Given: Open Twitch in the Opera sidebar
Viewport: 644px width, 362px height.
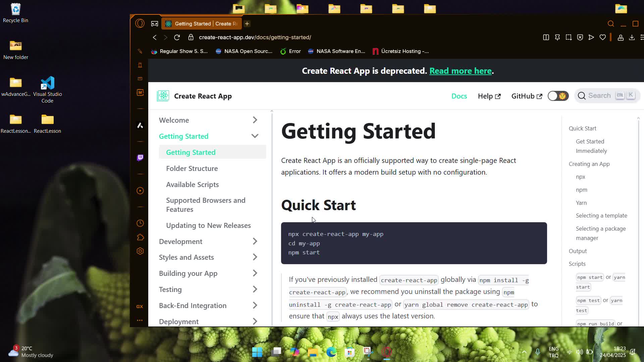Looking at the screenshot, I should (x=140, y=158).
